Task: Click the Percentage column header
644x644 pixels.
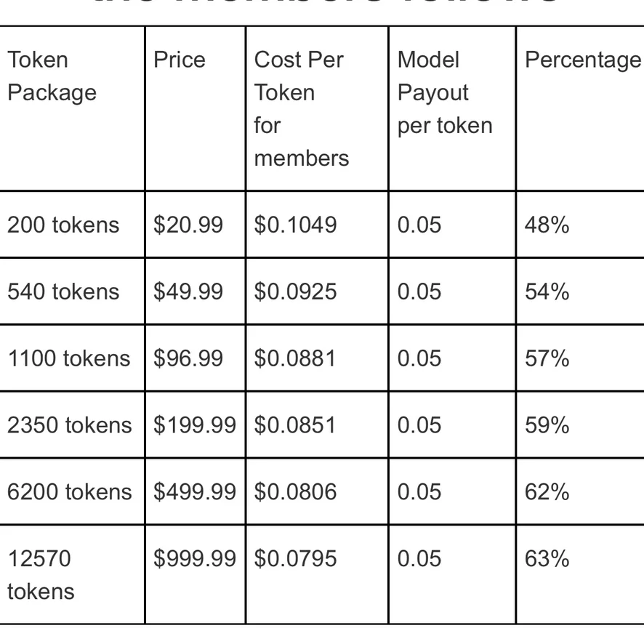Action: point(582,60)
